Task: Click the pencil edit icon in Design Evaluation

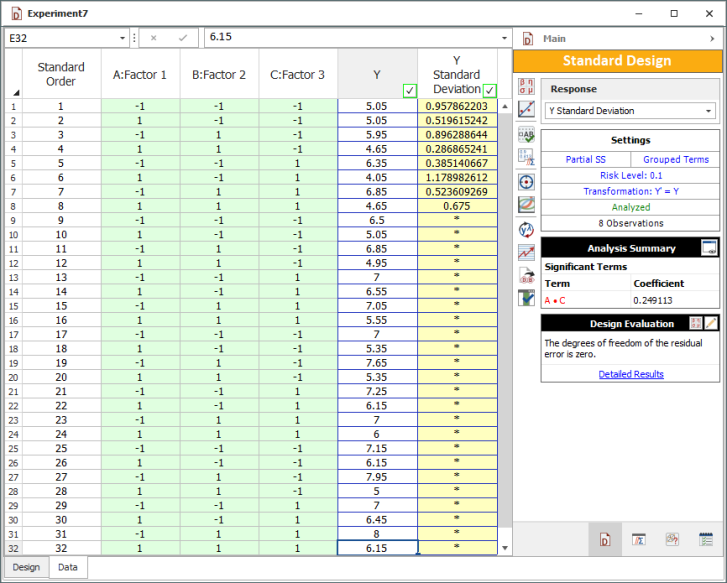Action: point(711,323)
